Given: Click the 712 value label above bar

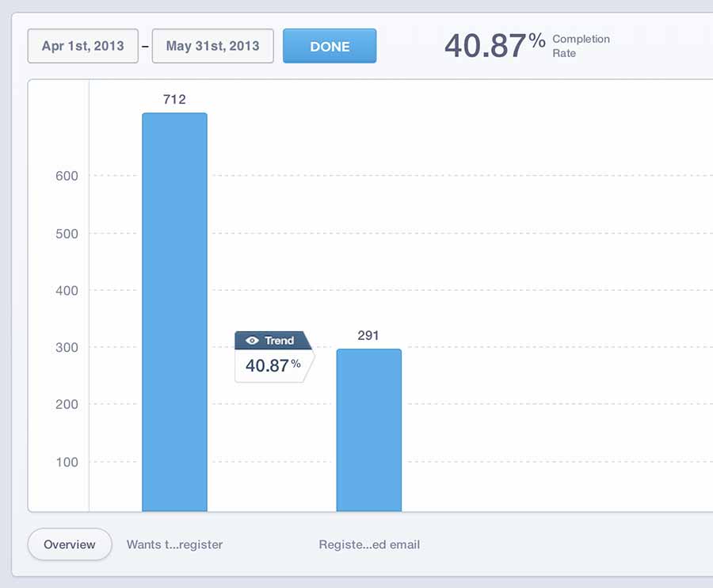Looking at the screenshot, I should (174, 99).
